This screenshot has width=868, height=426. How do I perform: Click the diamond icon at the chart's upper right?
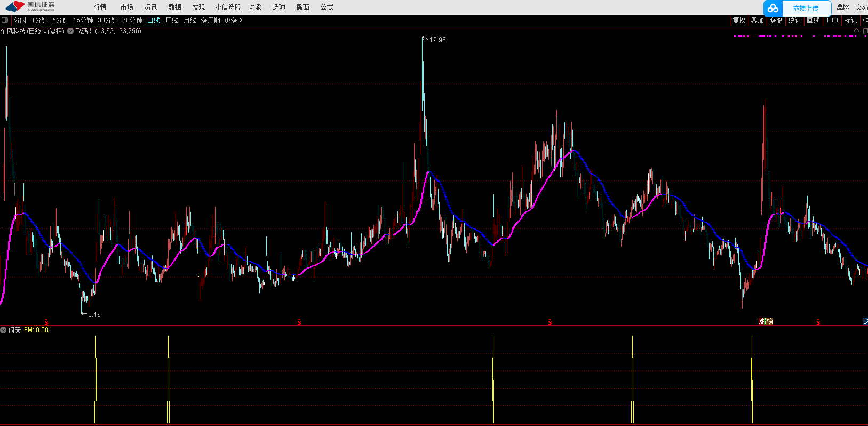pyautogui.click(x=857, y=31)
